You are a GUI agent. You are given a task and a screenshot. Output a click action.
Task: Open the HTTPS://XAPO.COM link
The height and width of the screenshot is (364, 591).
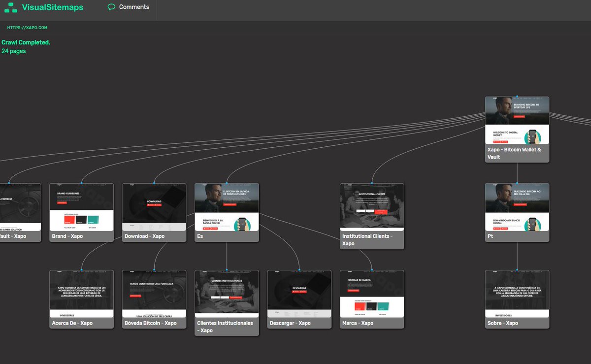26,28
